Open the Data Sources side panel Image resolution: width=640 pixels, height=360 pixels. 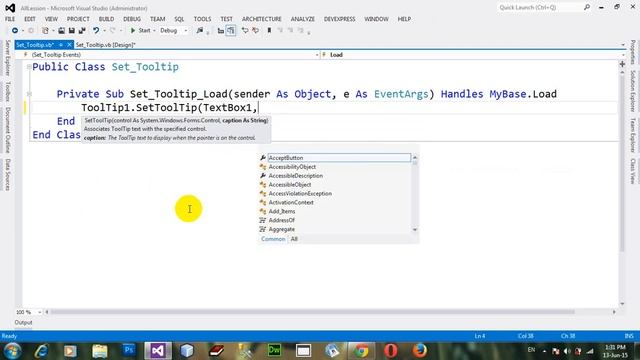click(8, 175)
